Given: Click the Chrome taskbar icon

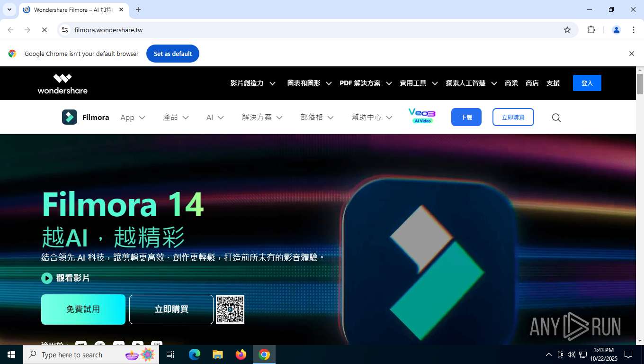Looking at the screenshot, I should pyautogui.click(x=264, y=355).
